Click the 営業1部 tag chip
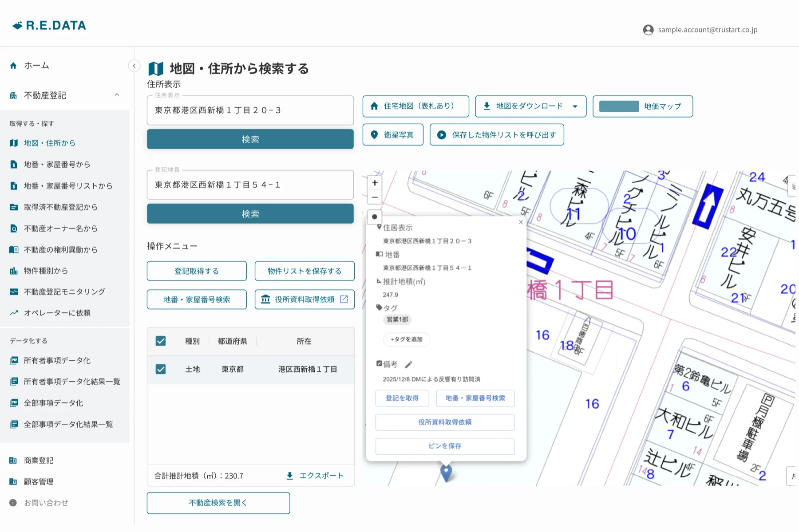The image size is (799, 532). pyautogui.click(x=397, y=319)
